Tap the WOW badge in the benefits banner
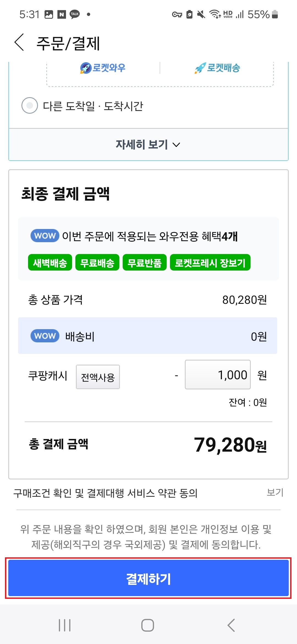 45,236
